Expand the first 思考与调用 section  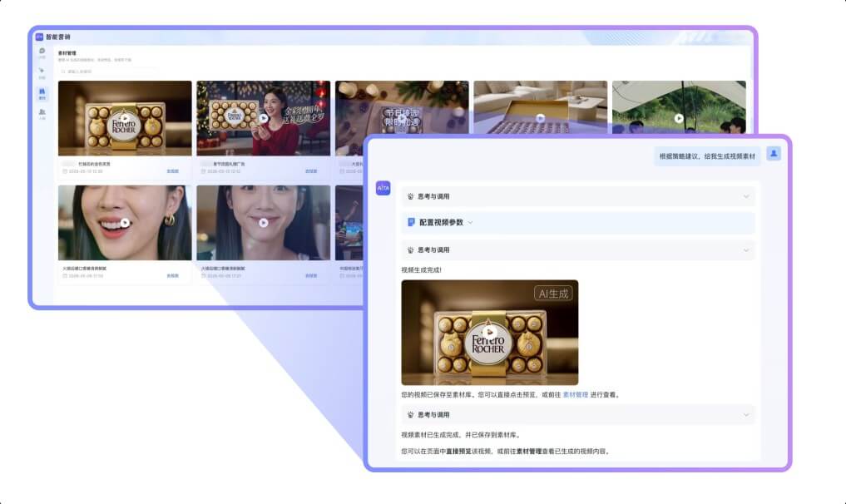tap(578, 196)
